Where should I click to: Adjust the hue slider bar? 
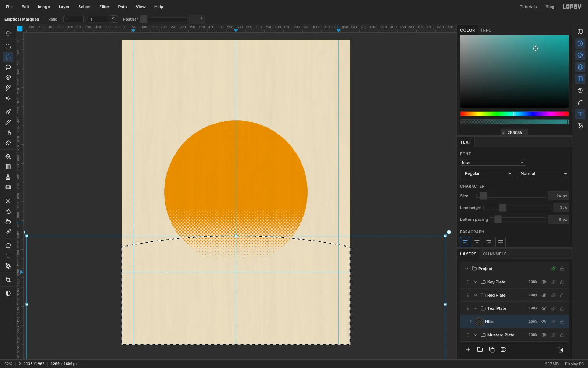(x=514, y=114)
